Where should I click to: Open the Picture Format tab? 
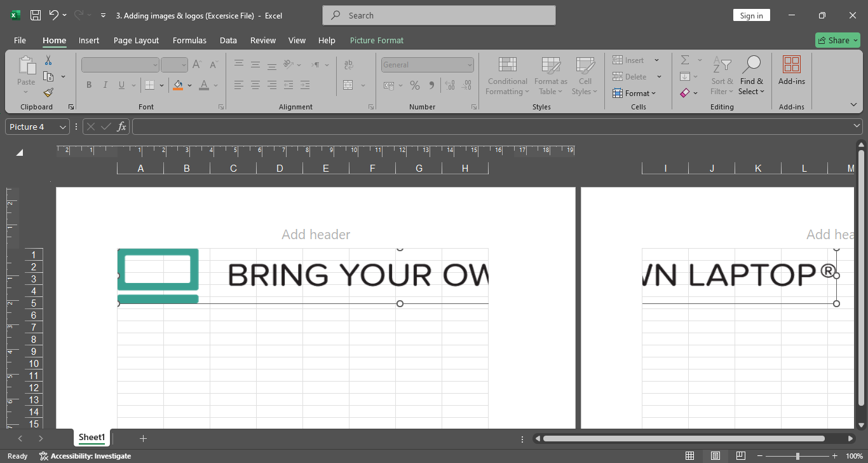click(377, 40)
